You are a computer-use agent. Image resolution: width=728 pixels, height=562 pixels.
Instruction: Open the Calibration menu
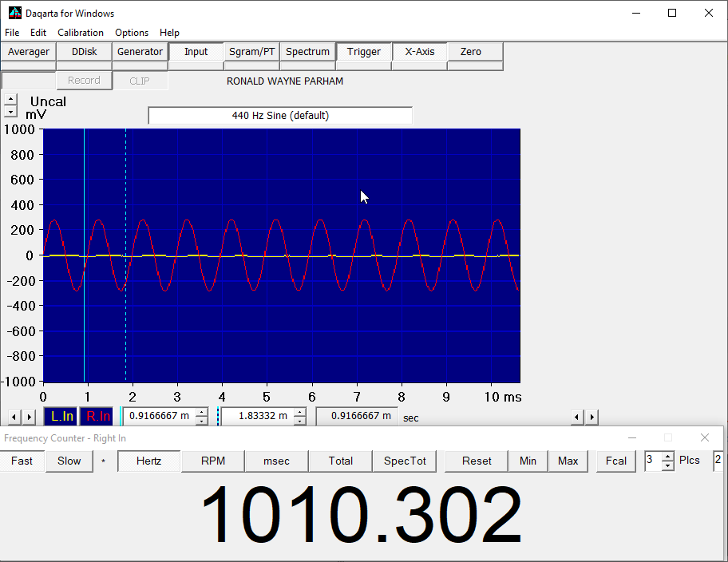coord(80,33)
